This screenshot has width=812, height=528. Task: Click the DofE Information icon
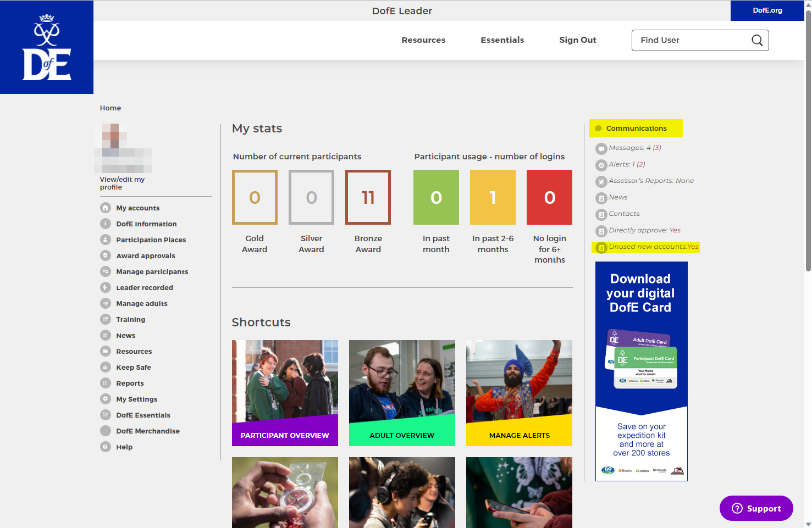106,224
